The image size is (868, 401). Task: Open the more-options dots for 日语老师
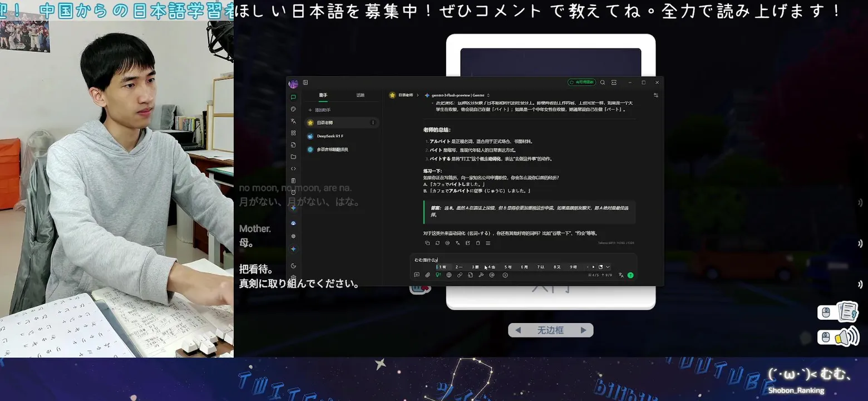tap(373, 123)
